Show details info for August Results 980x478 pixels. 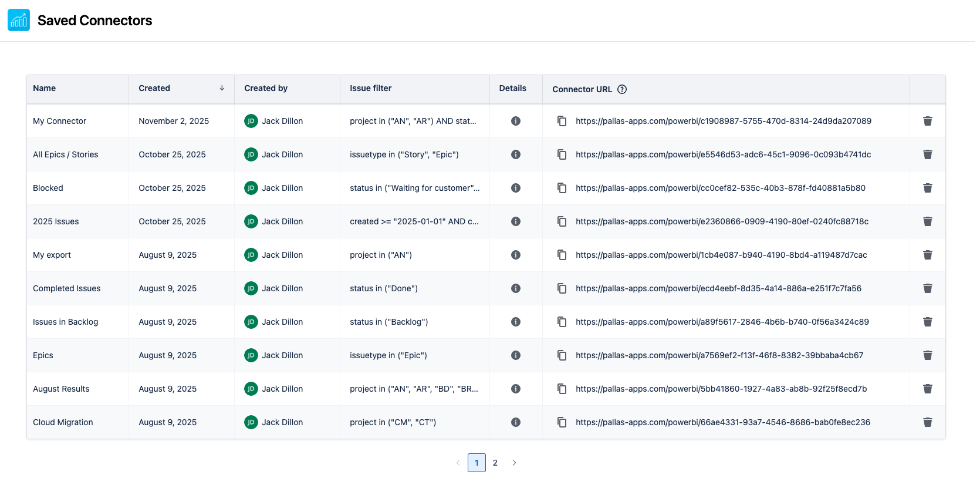tap(516, 389)
